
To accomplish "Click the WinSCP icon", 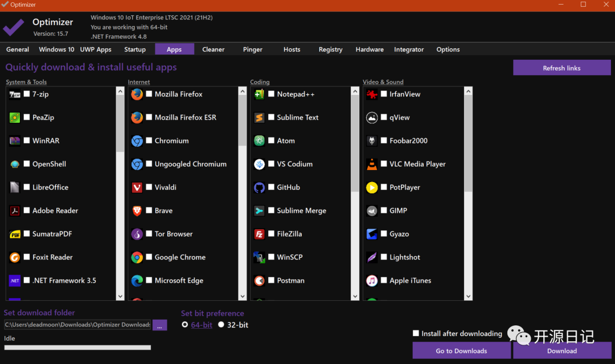I will (259, 258).
